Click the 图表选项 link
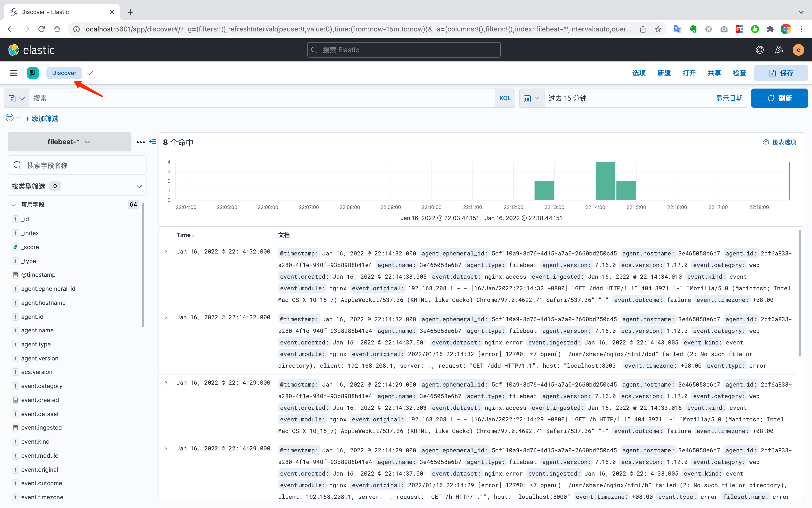Screen dimensions: 812x508 pyautogui.click(x=784, y=142)
